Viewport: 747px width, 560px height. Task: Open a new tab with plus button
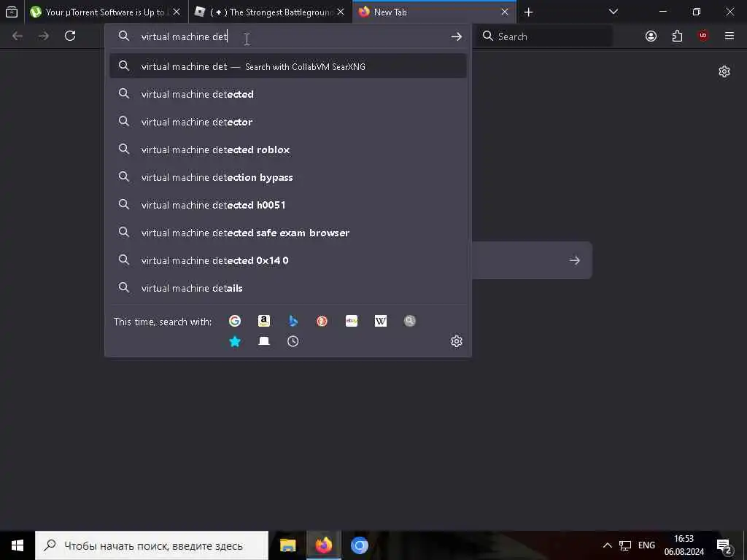click(x=528, y=12)
